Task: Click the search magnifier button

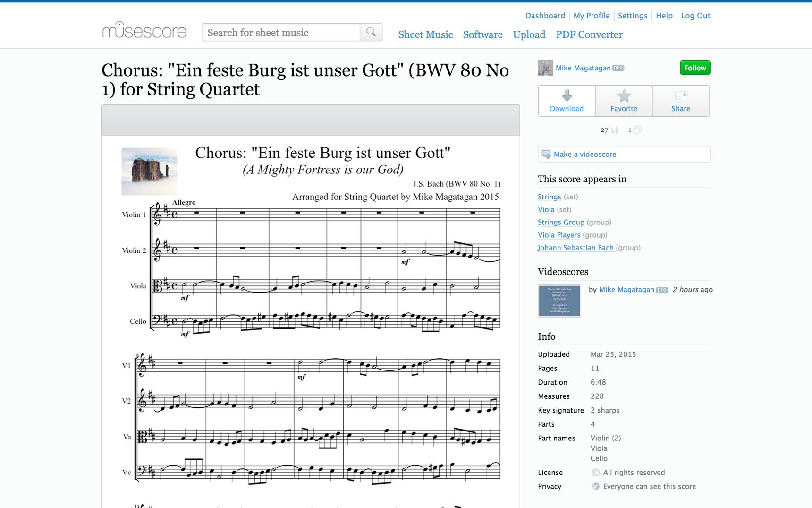Action: pyautogui.click(x=371, y=32)
